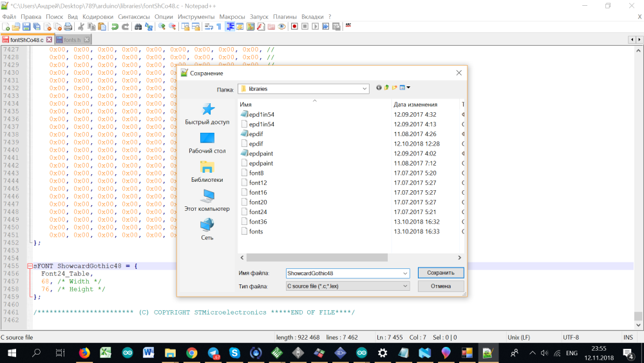
Task: Toggle Word Wrap in toolbar
Action: [209, 26]
